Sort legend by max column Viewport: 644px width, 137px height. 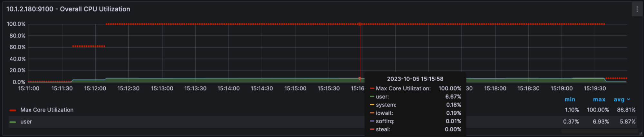tap(599, 100)
